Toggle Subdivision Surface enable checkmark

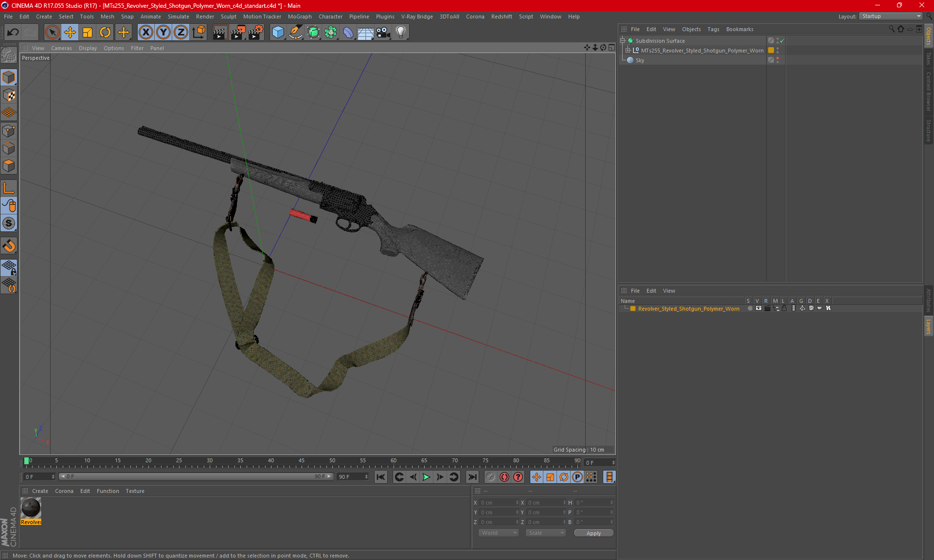[782, 41]
